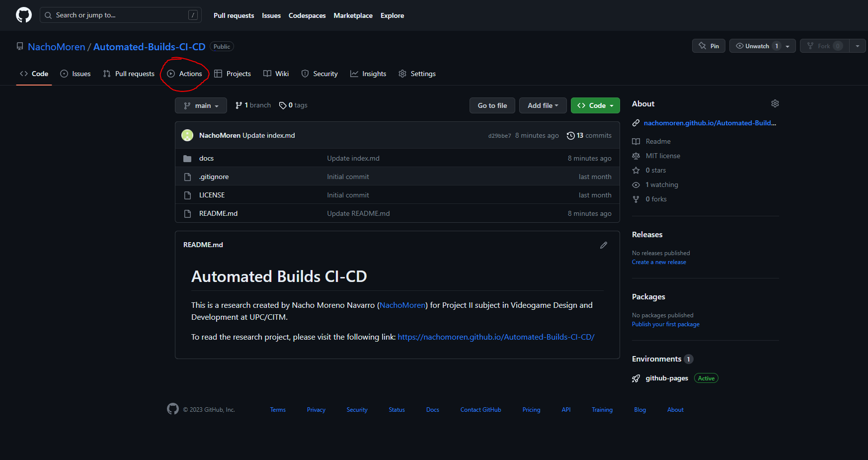
Task: Open the LICENSE file name
Action: click(212, 195)
